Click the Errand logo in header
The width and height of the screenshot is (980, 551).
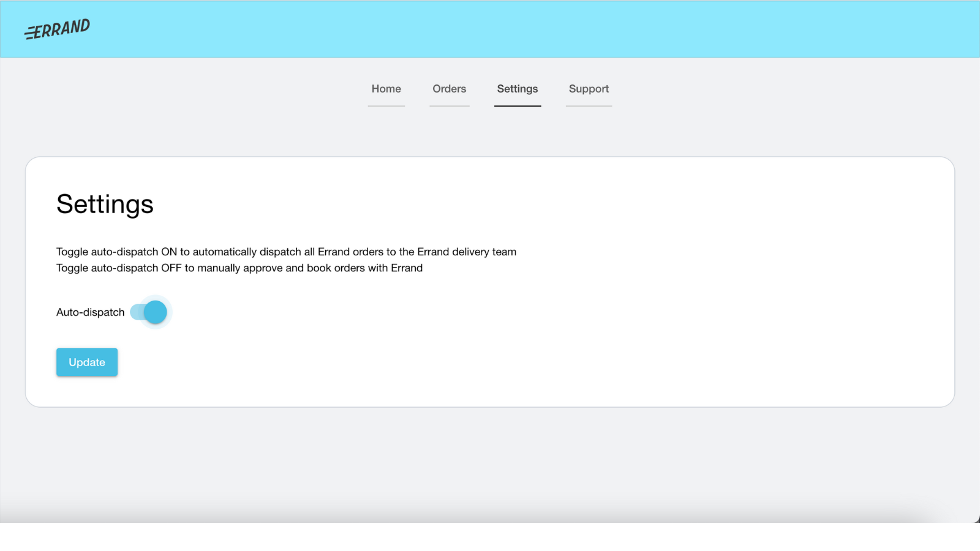pos(58,29)
